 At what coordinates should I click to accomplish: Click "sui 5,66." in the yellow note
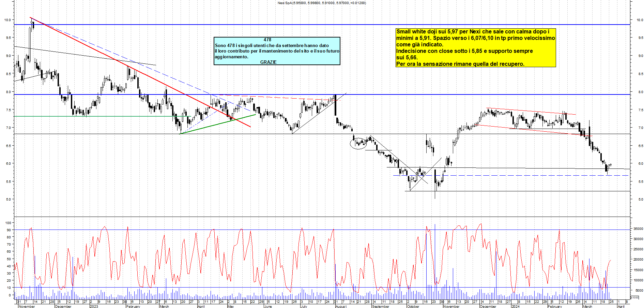(x=407, y=57)
